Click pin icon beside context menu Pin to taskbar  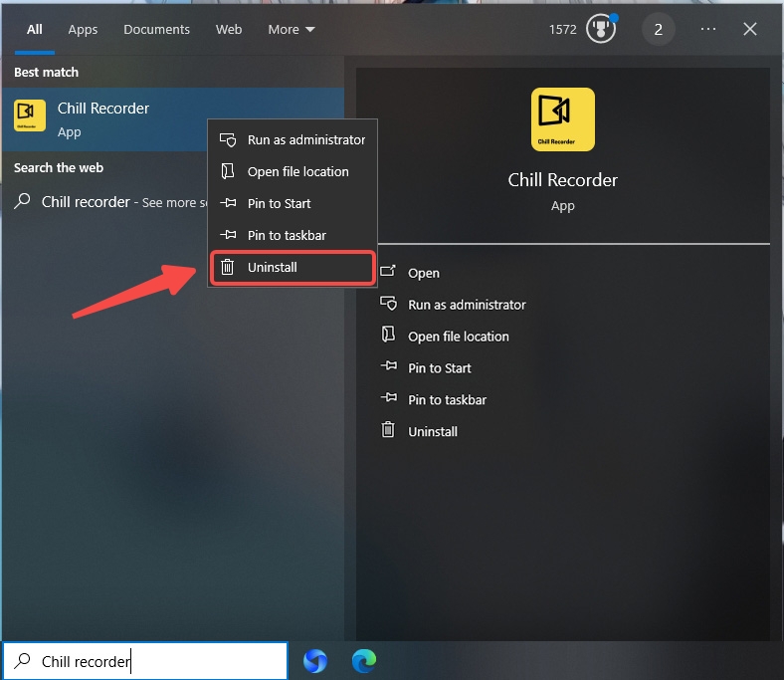(228, 235)
